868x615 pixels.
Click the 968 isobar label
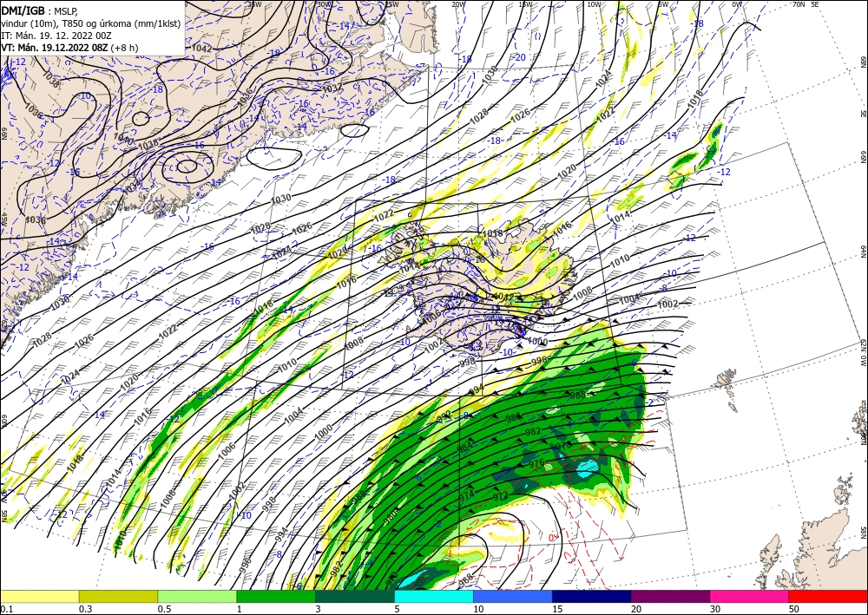pyautogui.click(x=465, y=579)
